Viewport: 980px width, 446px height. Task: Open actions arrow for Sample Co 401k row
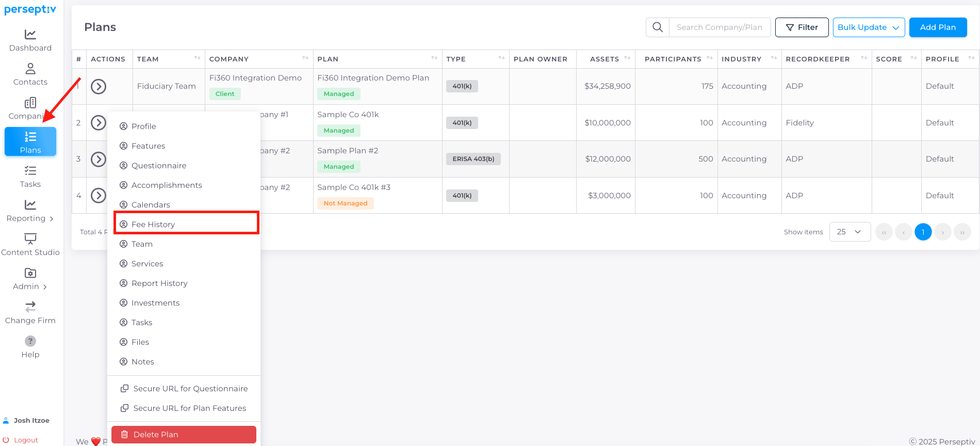[99, 123]
